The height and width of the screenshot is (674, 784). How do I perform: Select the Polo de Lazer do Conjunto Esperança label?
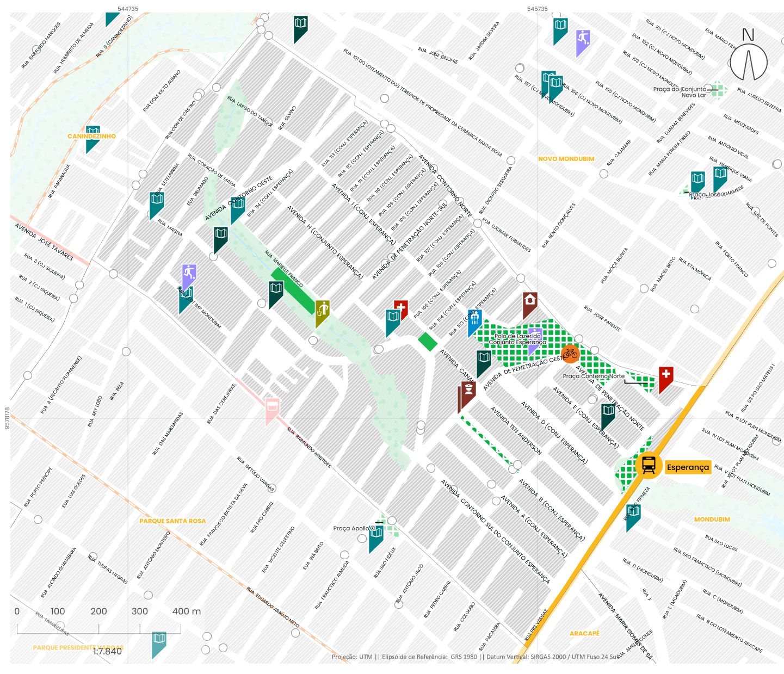pyautogui.click(x=517, y=339)
